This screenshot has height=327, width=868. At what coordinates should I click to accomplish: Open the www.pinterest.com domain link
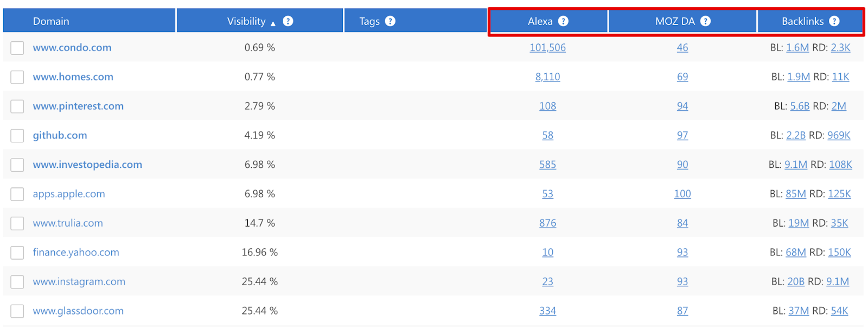(78, 106)
